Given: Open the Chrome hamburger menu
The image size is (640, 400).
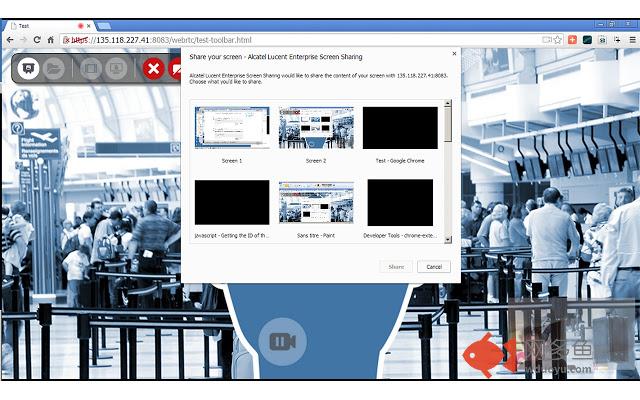Looking at the screenshot, I should 631,39.
